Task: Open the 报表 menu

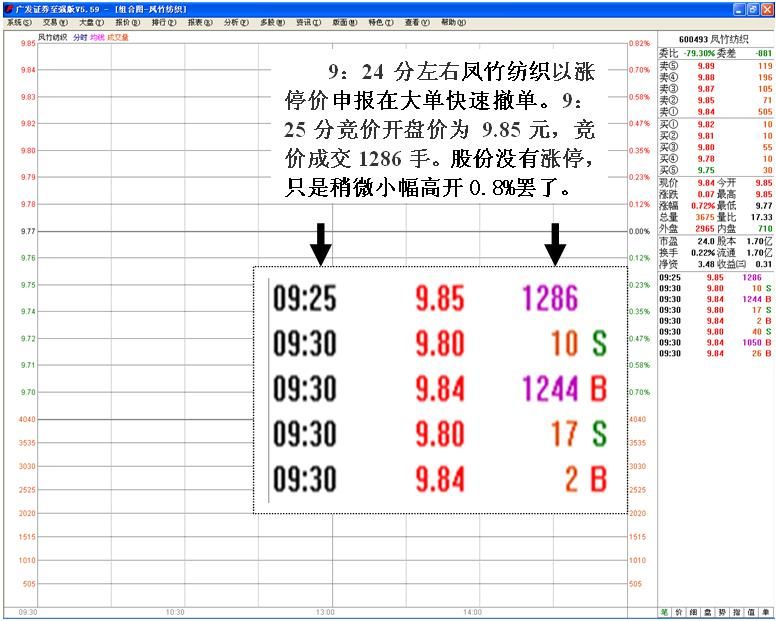Action: [x=200, y=22]
